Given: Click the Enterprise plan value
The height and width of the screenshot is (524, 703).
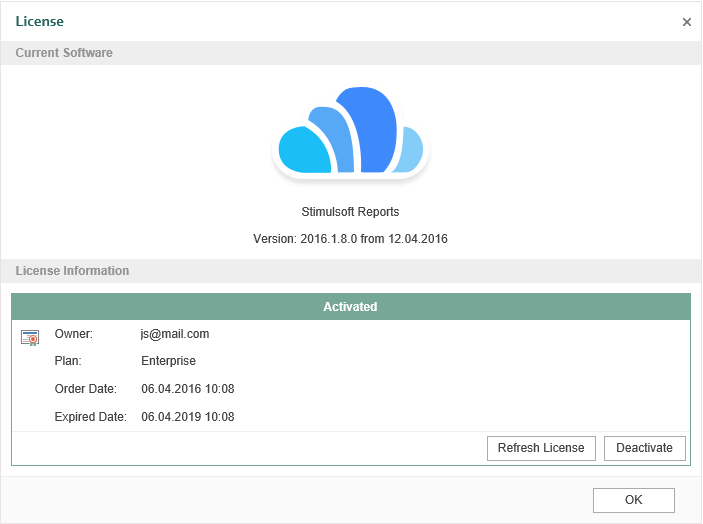Looking at the screenshot, I should tap(169, 361).
